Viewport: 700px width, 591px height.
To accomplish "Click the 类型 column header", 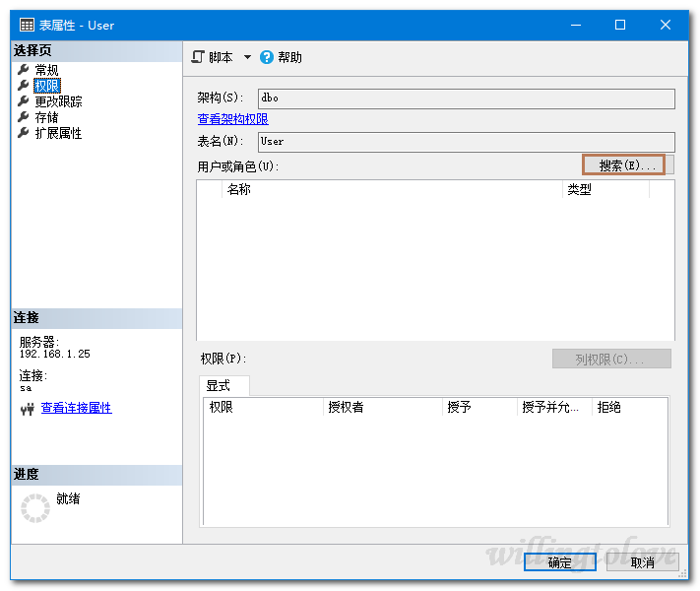I will (x=605, y=189).
